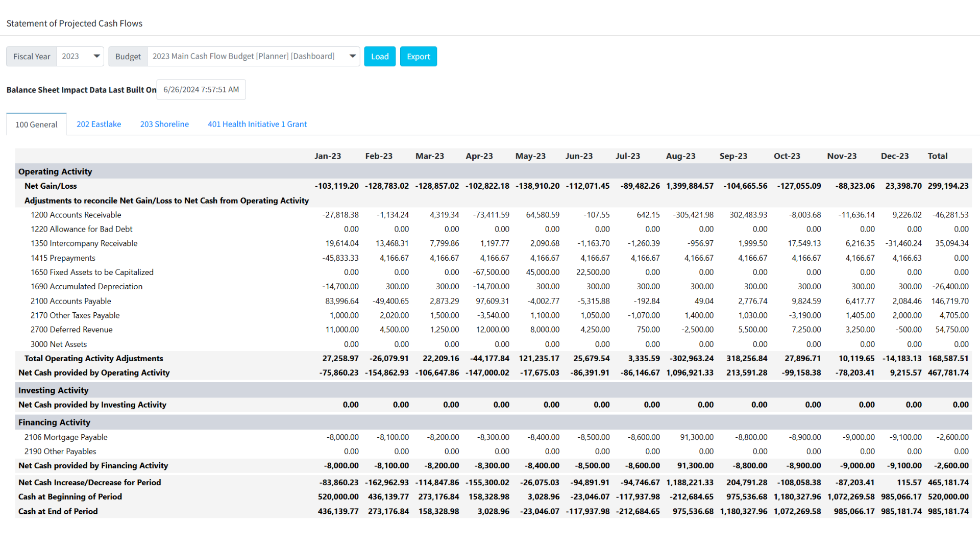Switch to the 203 Shoreline tab

[164, 124]
